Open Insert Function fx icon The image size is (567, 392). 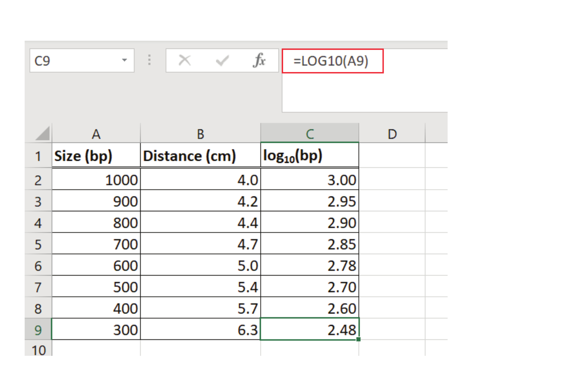(x=259, y=60)
